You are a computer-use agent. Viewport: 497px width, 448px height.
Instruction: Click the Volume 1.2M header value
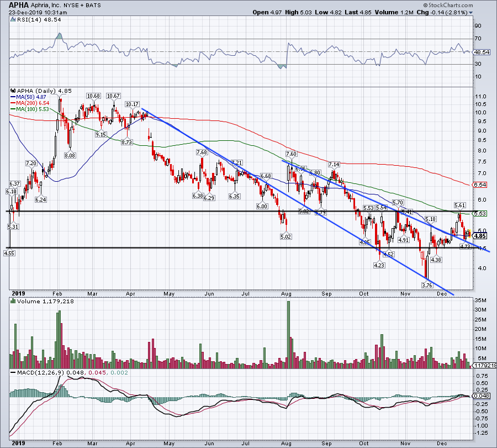(x=394, y=12)
